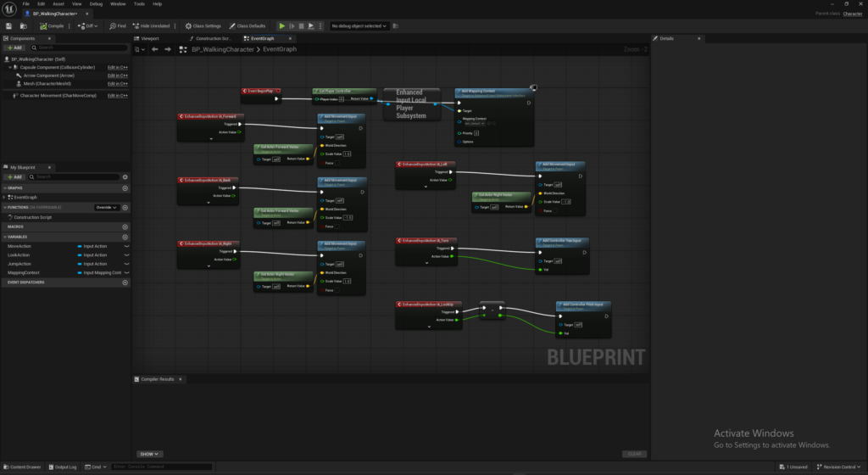
Task: Click the Find toolbar button
Action: (x=118, y=26)
